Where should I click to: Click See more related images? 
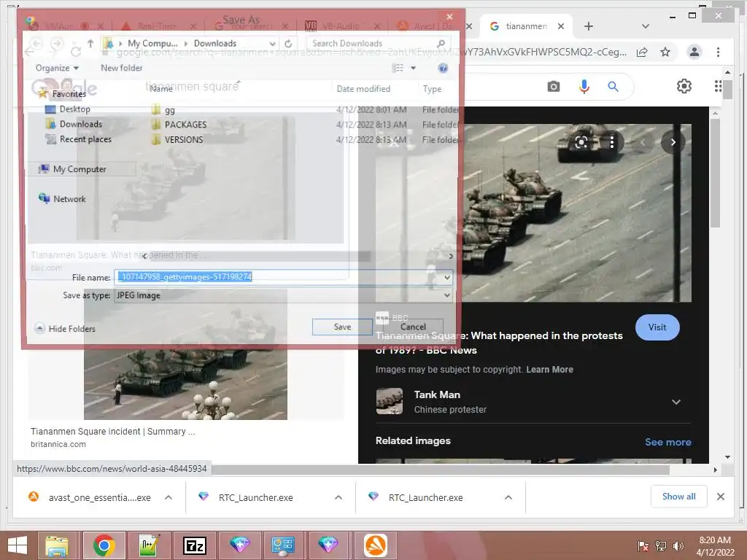click(667, 442)
